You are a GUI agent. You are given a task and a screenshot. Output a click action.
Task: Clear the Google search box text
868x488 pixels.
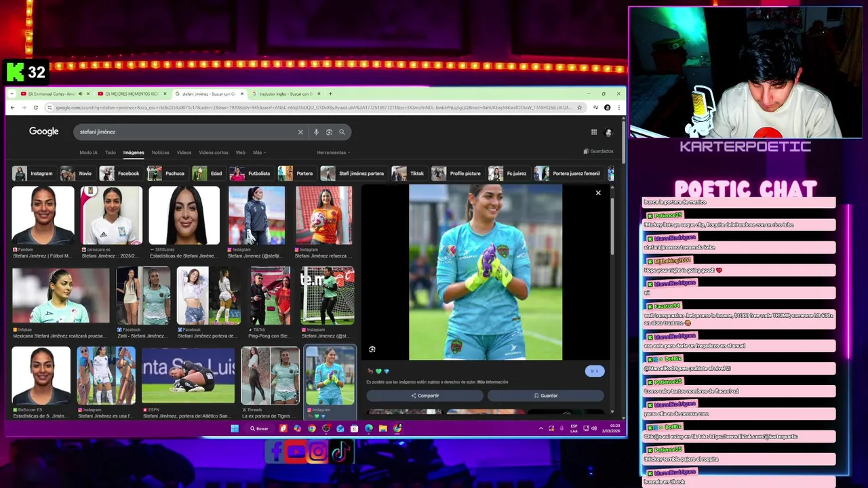pos(300,132)
